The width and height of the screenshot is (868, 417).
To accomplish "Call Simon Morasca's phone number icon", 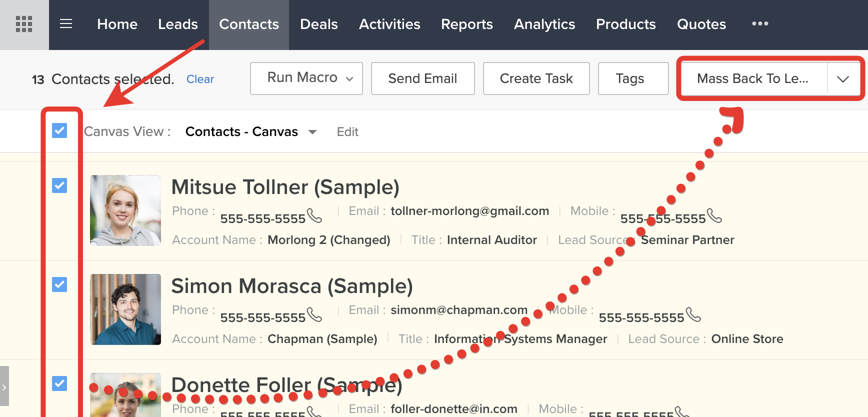I will (314, 314).
